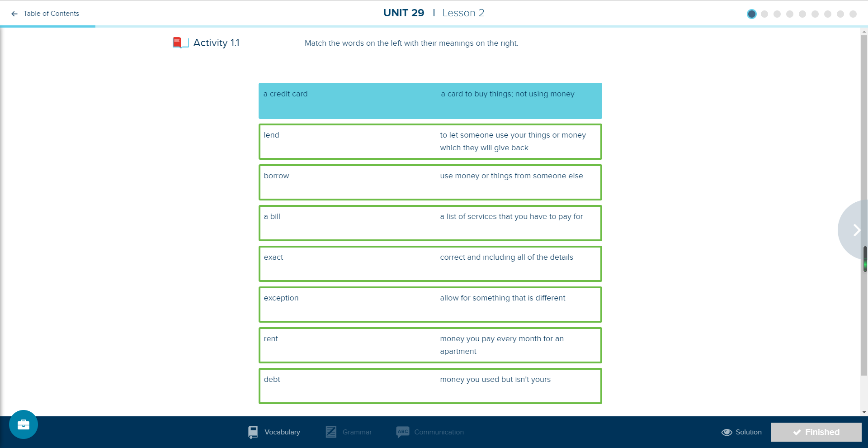
Task: Select the 'lend' word
Action: 271,135
